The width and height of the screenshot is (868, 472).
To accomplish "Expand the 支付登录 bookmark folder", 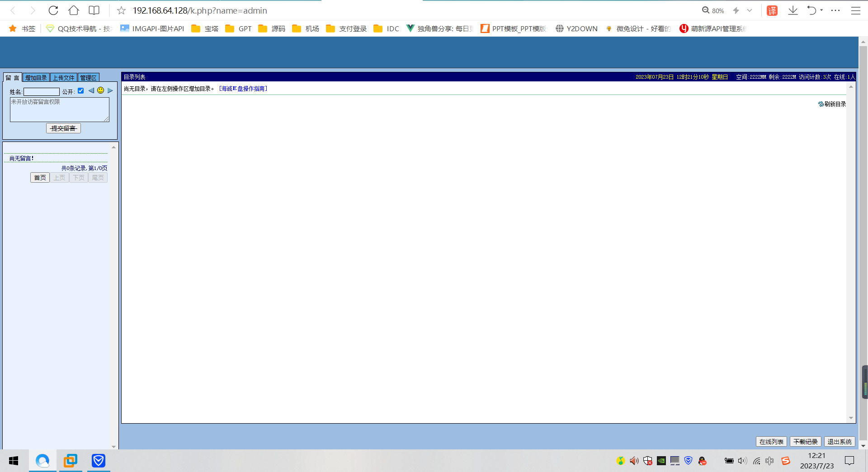I will coord(346,28).
